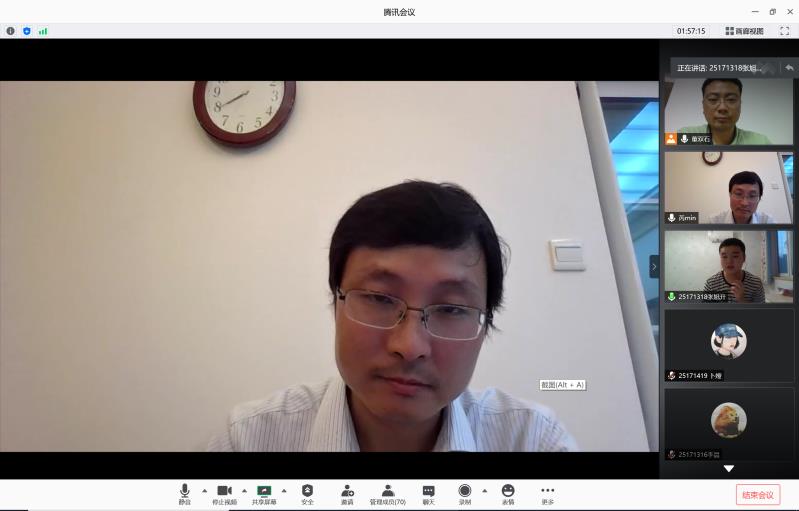This screenshot has width=799, height=511.
Task: Switch to gallery view layout
Action: click(744, 31)
